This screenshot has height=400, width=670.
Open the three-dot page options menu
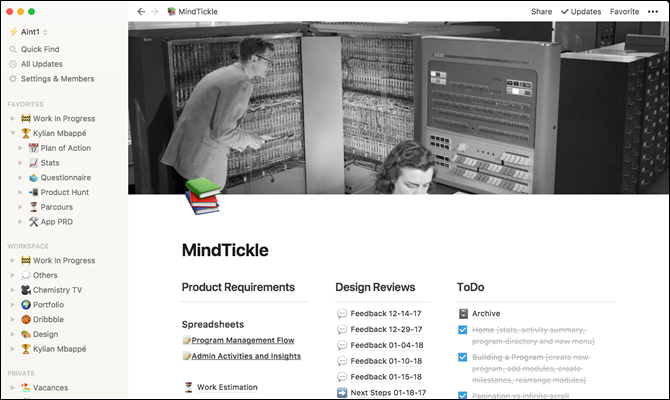coord(652,12)
